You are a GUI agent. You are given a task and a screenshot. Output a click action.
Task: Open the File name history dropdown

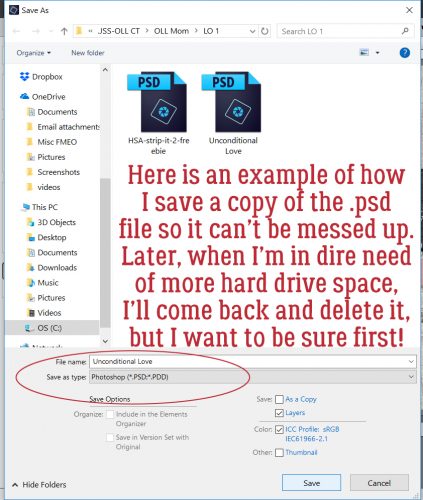411,361
